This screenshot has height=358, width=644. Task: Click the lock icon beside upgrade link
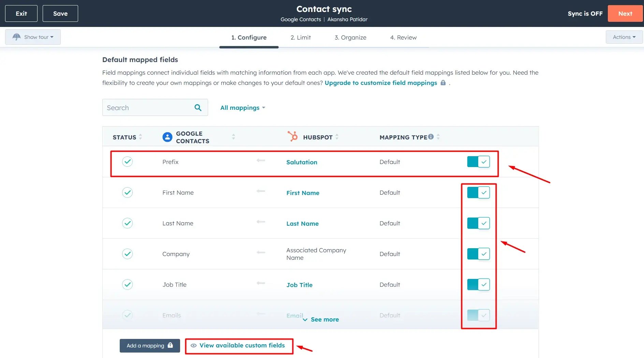pos(443,83)
